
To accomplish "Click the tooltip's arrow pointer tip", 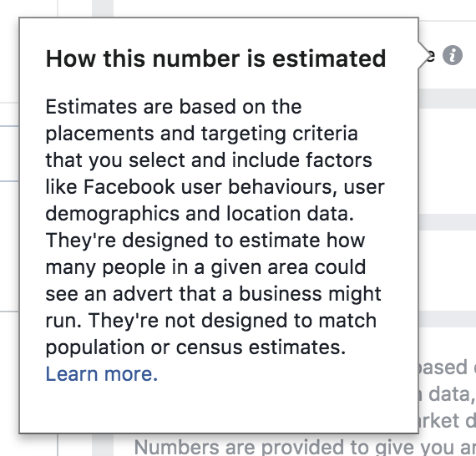I will pos(425,55).
